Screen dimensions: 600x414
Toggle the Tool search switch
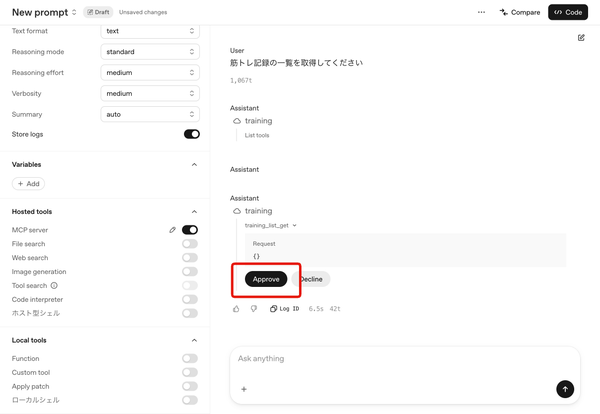coord(190,285)
